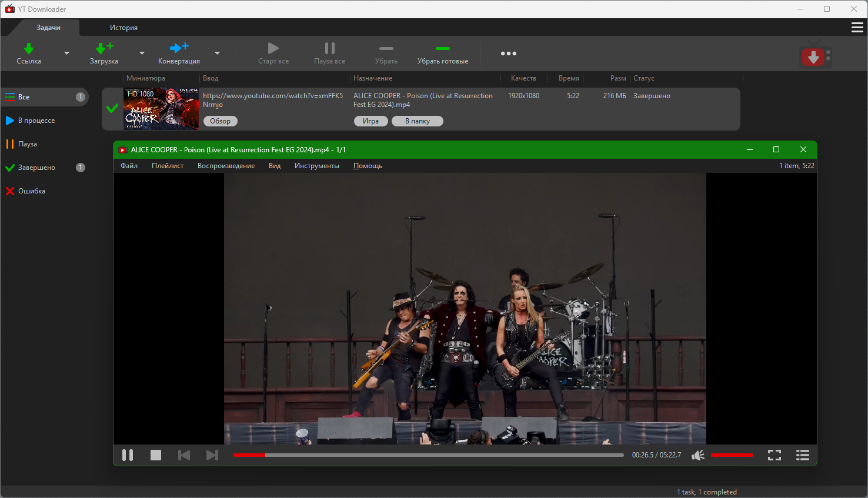The height and width of the screenshot is (498, 868).
Task: Click the green Ссылка paste link icon
Action: click(29, 48)
